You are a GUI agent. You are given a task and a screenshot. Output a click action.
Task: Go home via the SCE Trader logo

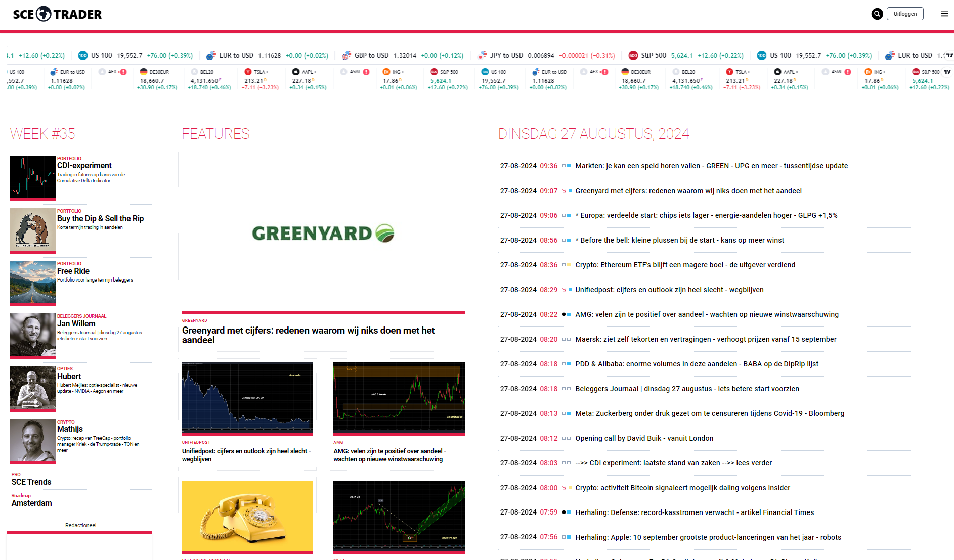(57, 14)
